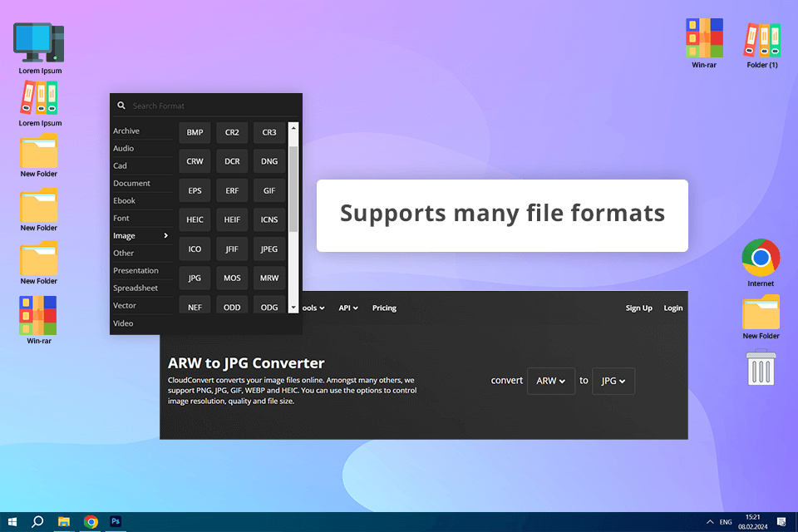Select the Archive category
Image resolution: width=798 pixels, height=532 pixels.
(143, 131)
